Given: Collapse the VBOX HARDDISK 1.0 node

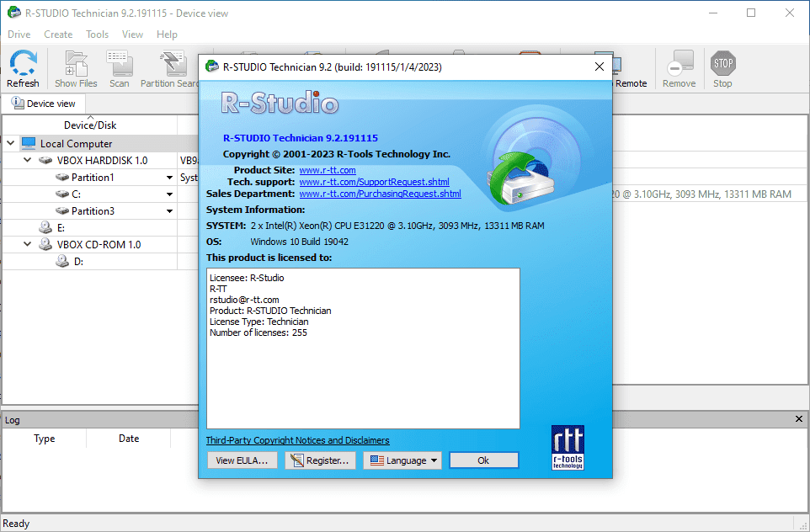Looking at the screenshot, I should (x=28, y=161).
